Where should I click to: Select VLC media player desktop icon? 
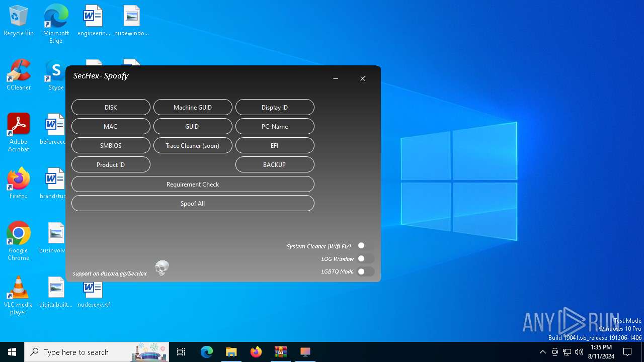tap(19, 296)
